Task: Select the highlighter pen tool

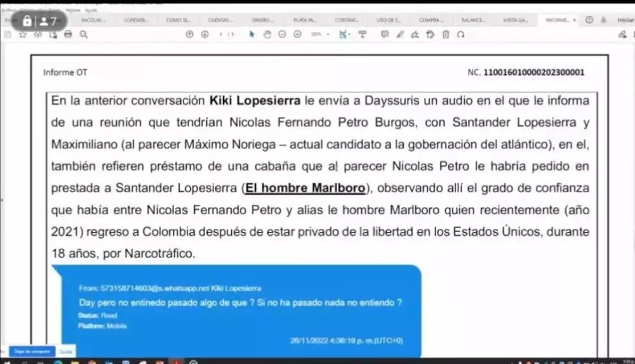Action: (x=400, y=35)
